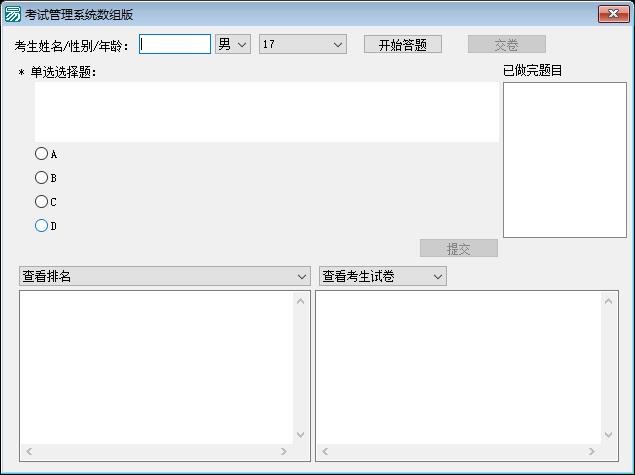The width and height of the screenshot is (635, 475).
Task: Select radio option B
Action: tap(46, 178)
